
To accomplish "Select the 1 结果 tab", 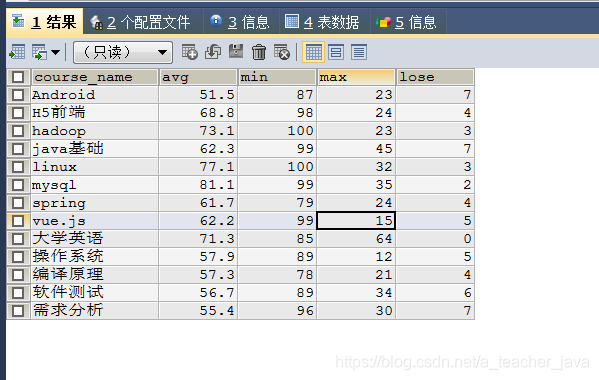I will click(x=44, y=22).
